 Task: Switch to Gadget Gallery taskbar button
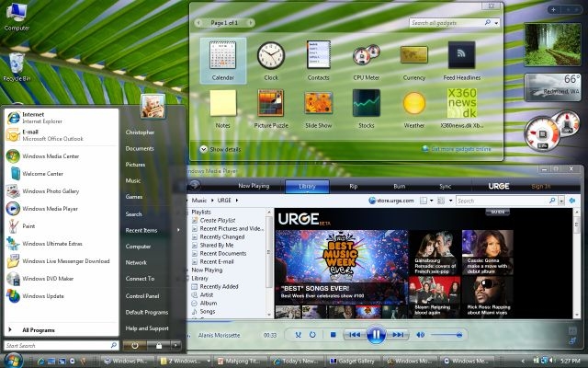353,361
